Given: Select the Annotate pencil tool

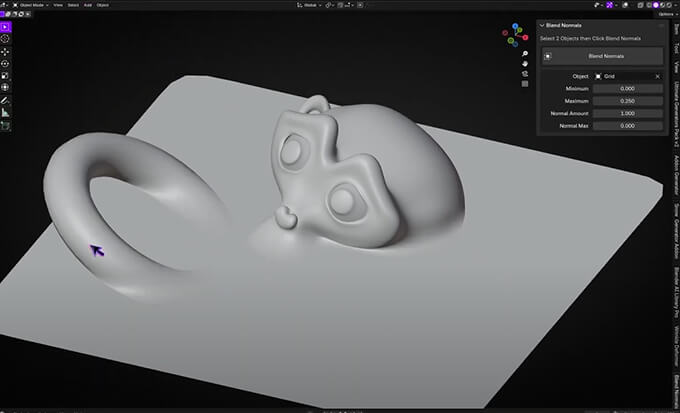Looking at the screenshot, I should coord(5,100).
